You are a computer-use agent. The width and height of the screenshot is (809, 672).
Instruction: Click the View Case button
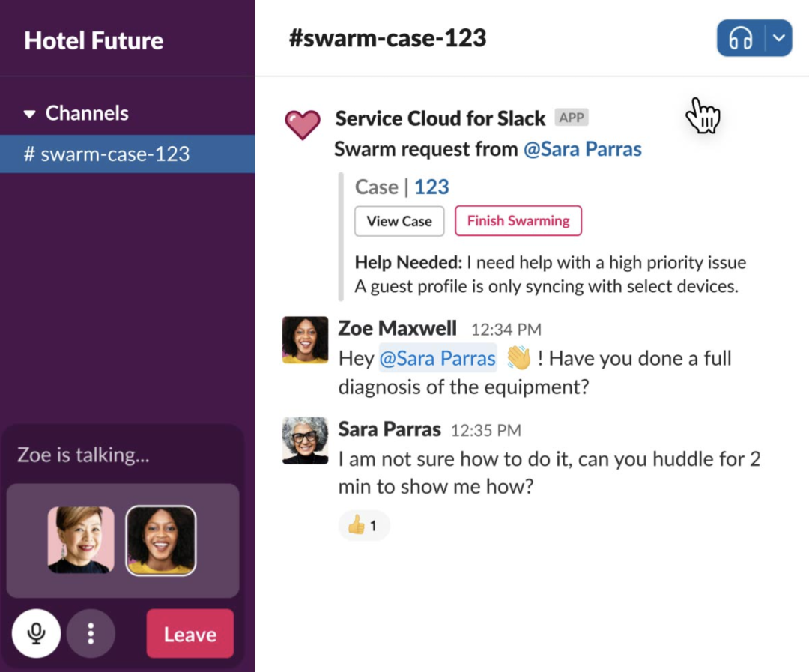399,221
